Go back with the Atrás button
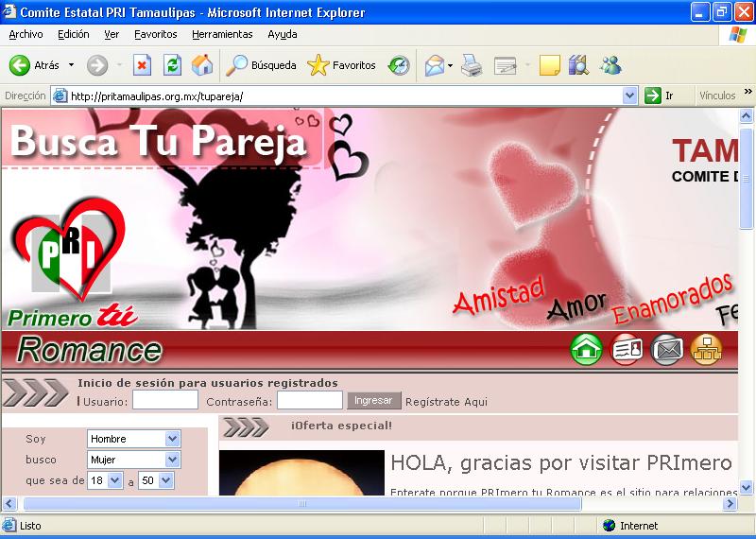The height and width of the screenshot is (539, 756). pos(34,65)
